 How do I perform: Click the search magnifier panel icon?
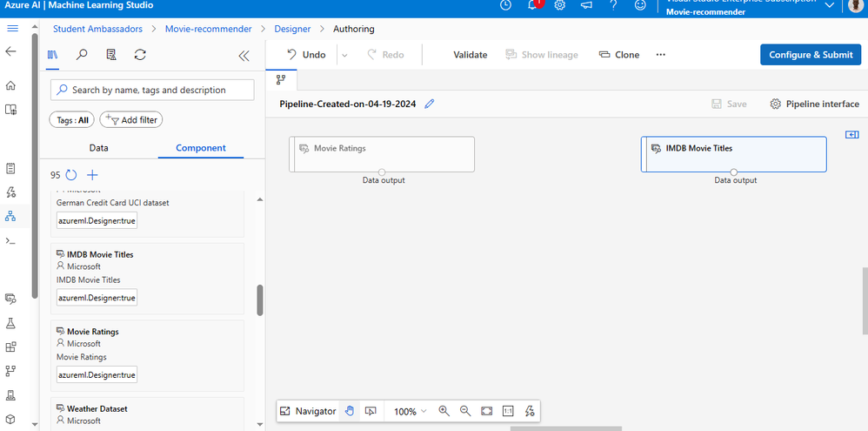pos(82,55)
